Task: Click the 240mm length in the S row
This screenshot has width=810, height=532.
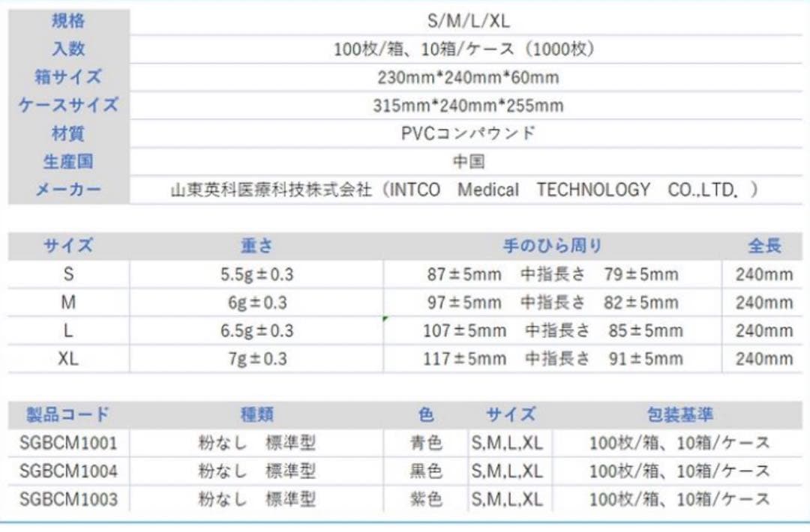Action: point(764,274)
